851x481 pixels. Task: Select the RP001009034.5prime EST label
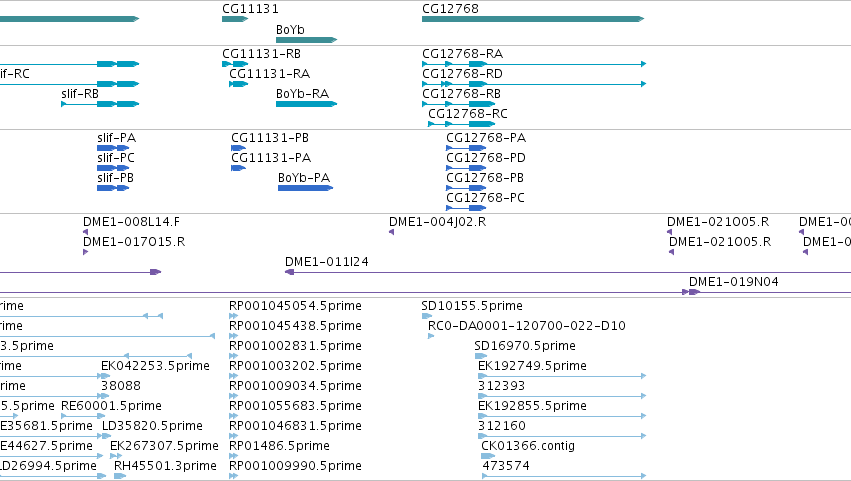(295, 387)
